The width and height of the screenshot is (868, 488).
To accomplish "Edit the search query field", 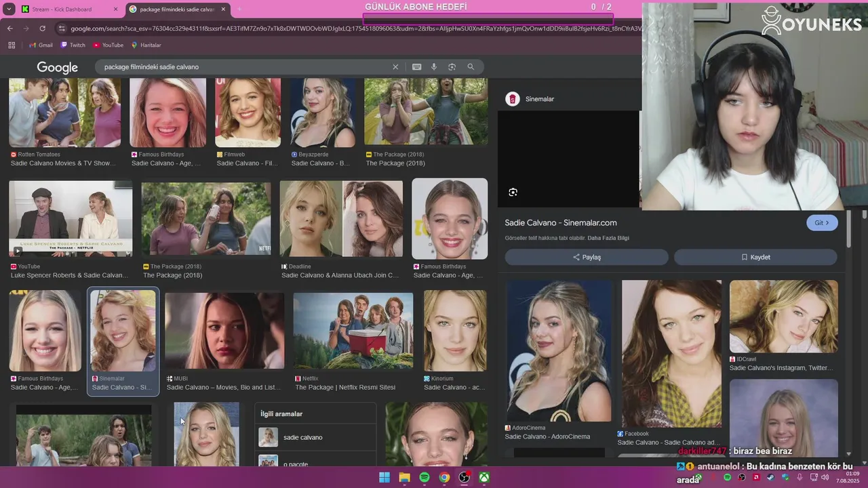I will [244, 67].
